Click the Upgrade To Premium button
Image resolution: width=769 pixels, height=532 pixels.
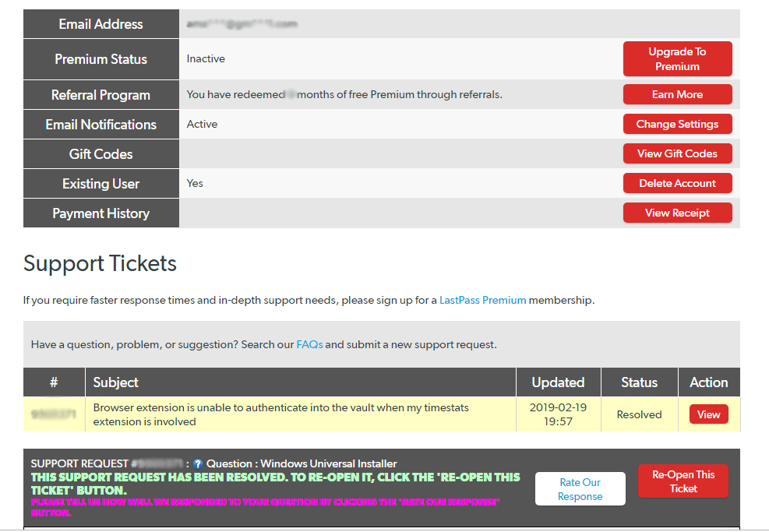click(677, 59)
